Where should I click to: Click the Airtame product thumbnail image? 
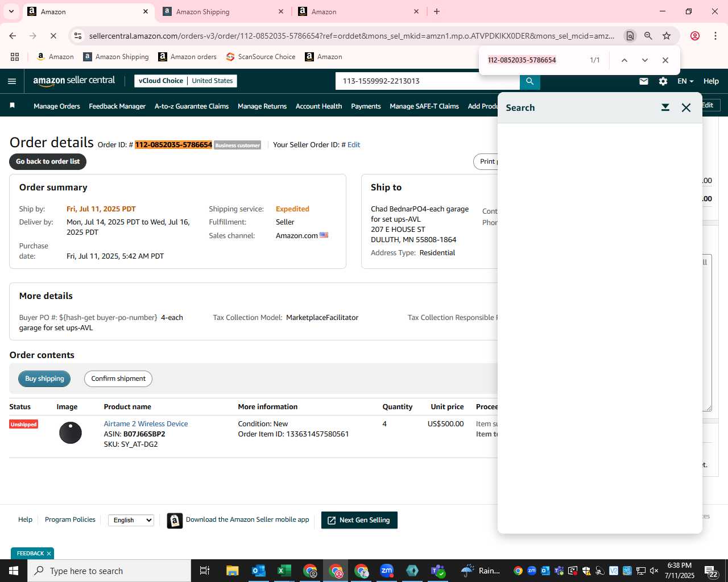pos(71,433)
